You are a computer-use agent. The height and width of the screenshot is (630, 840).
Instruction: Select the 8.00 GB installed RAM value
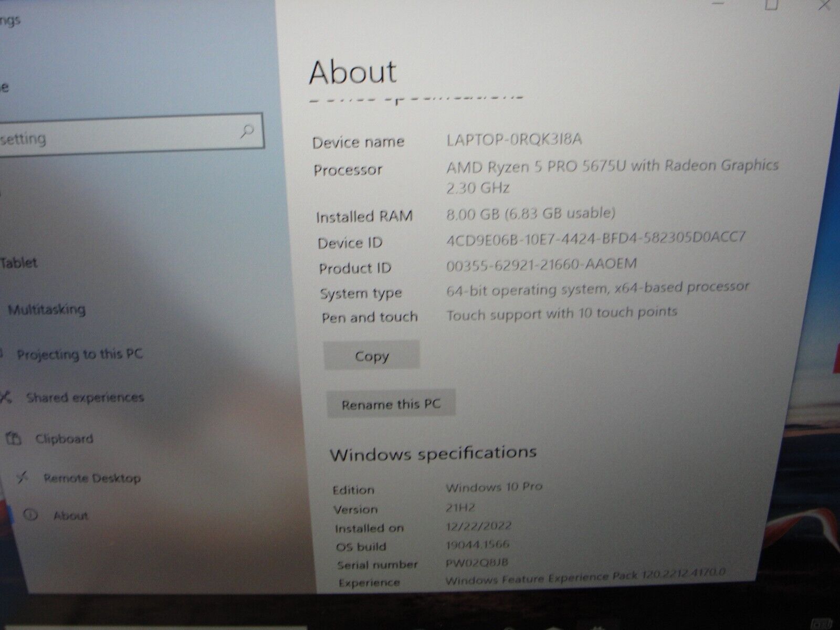click(530, 213)
